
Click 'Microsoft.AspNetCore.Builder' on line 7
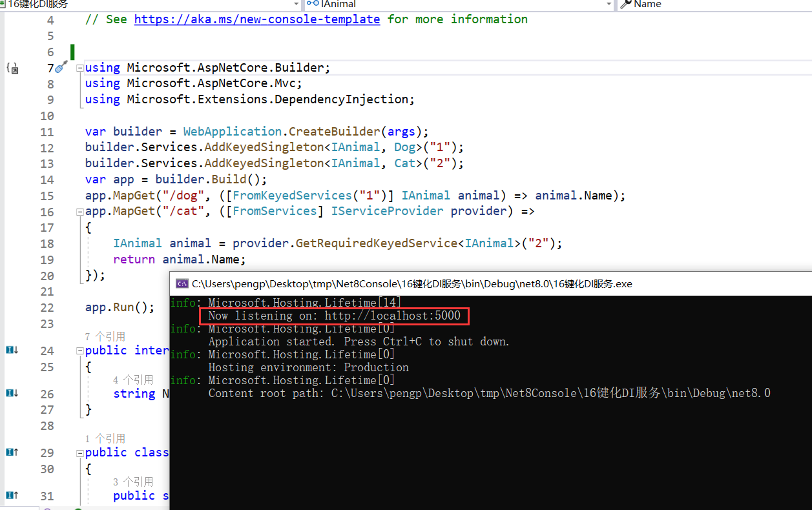click(x=225, y=67)
